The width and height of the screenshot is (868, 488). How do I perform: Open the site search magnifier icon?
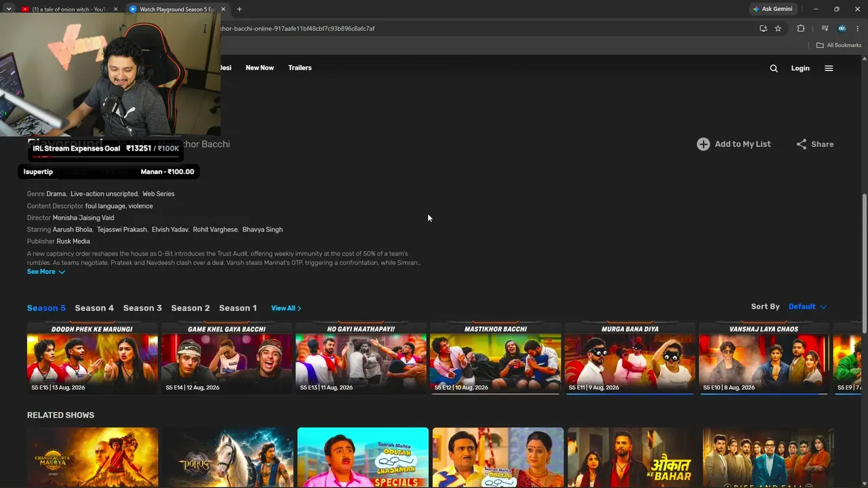[x=774, y=68]
